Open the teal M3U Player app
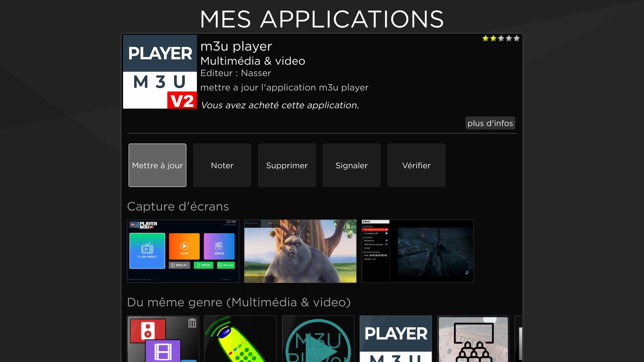The height and width of the screenshot is (362, 644). 318,339
